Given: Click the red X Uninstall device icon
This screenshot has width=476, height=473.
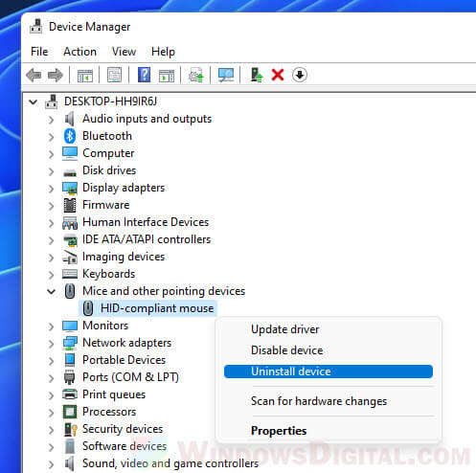Looking at the screenshot, I should [x=278, y=76].
